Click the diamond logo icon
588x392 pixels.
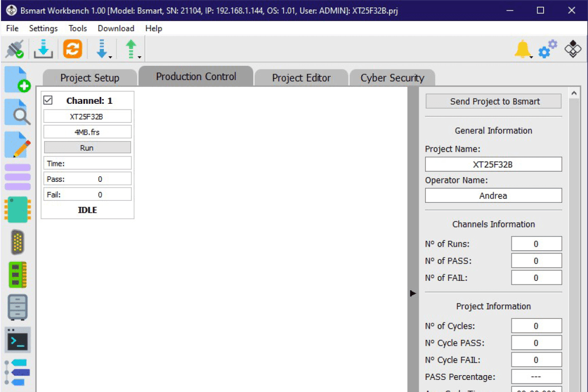[x=573, y=49]
